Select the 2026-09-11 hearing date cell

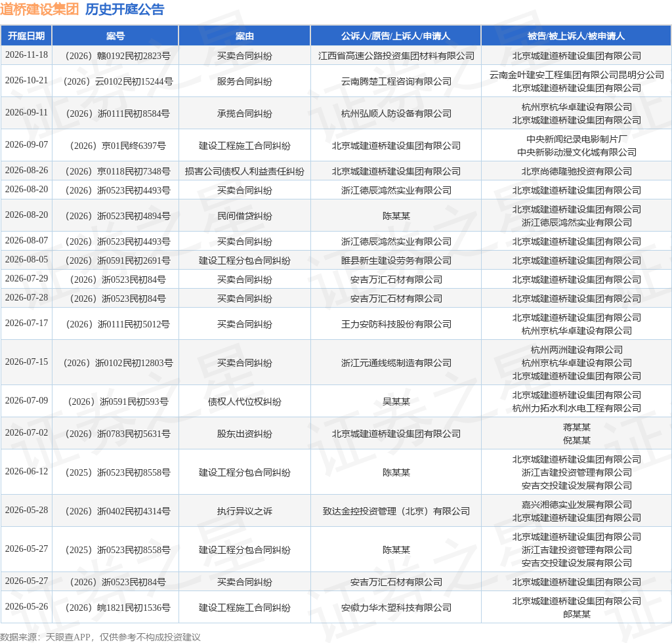click(26, 113)
